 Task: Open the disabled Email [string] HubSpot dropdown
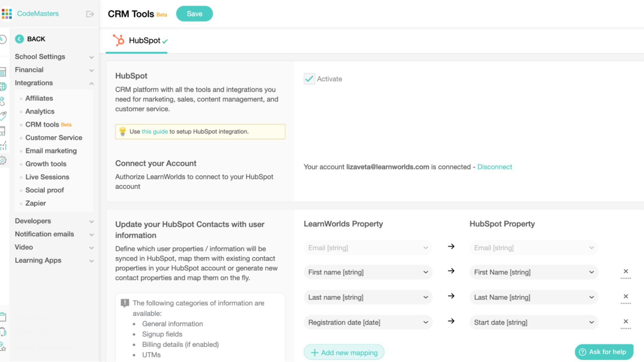534,248
